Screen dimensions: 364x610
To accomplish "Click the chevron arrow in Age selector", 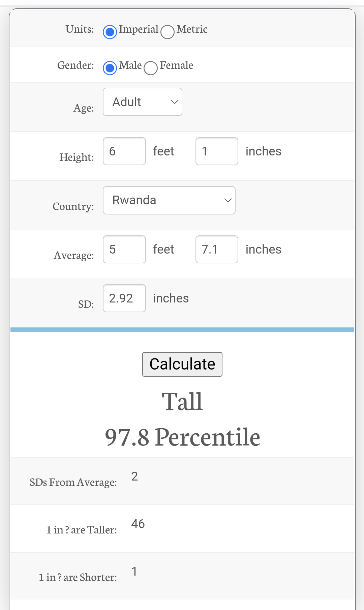I will (174, 102).
